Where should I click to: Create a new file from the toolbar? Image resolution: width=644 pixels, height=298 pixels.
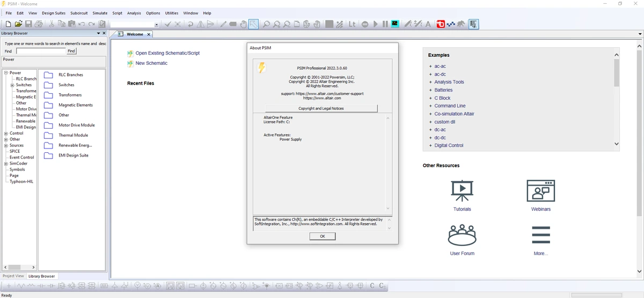(x=8, y=24)
